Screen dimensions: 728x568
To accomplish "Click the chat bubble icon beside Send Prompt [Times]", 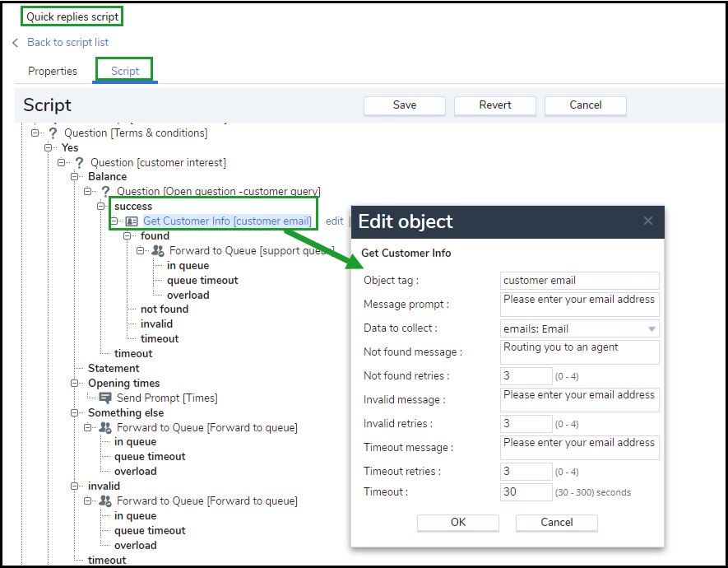I will pyautogui.click(x=105, y=398).
